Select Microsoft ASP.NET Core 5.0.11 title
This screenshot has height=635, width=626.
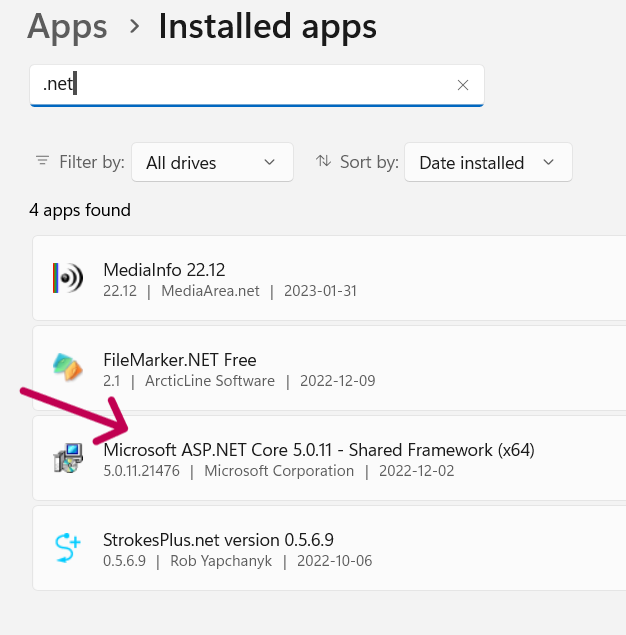click(x=319, y=450)
